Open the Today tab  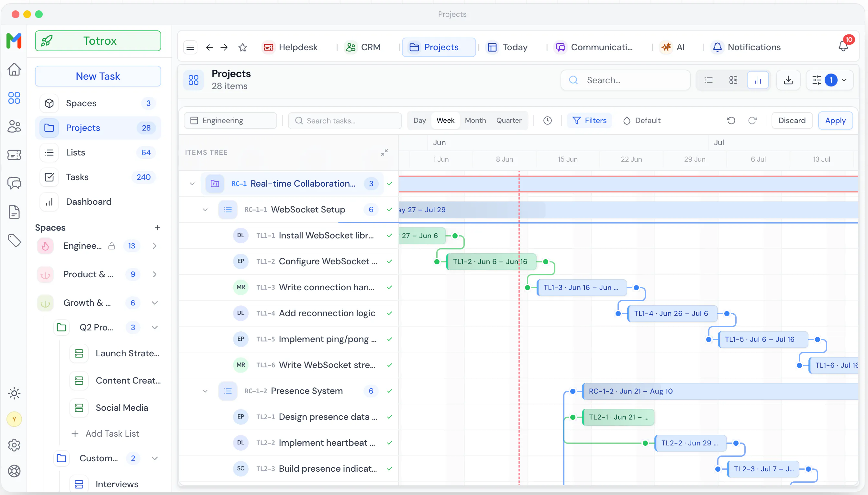tap(507, 47)
